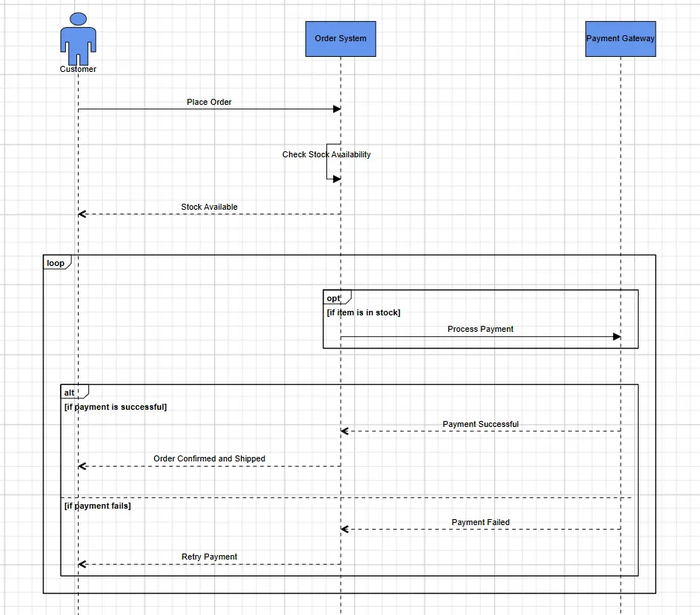
Task: Select the Payment Gateway lifeline box
Action: click(621, 39)
